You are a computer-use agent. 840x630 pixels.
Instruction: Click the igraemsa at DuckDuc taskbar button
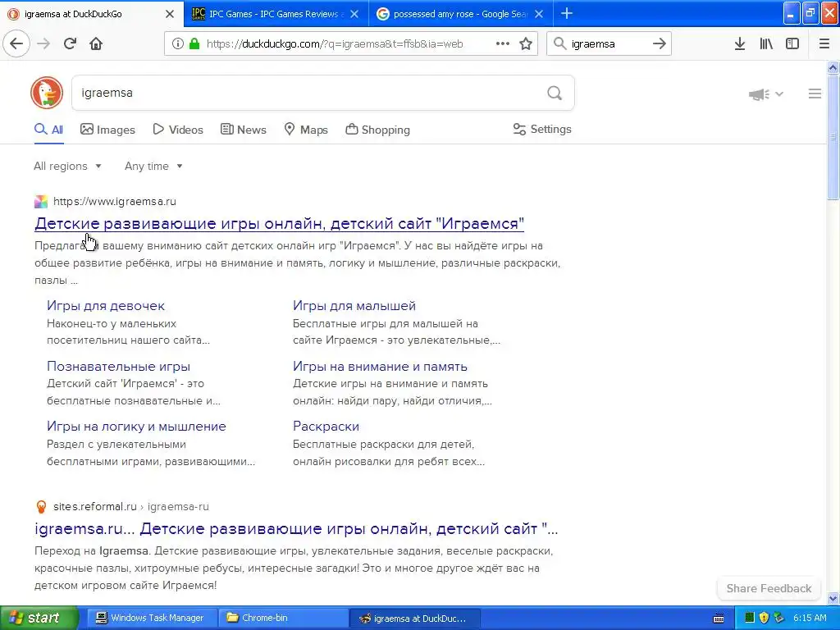click(414, 618)
